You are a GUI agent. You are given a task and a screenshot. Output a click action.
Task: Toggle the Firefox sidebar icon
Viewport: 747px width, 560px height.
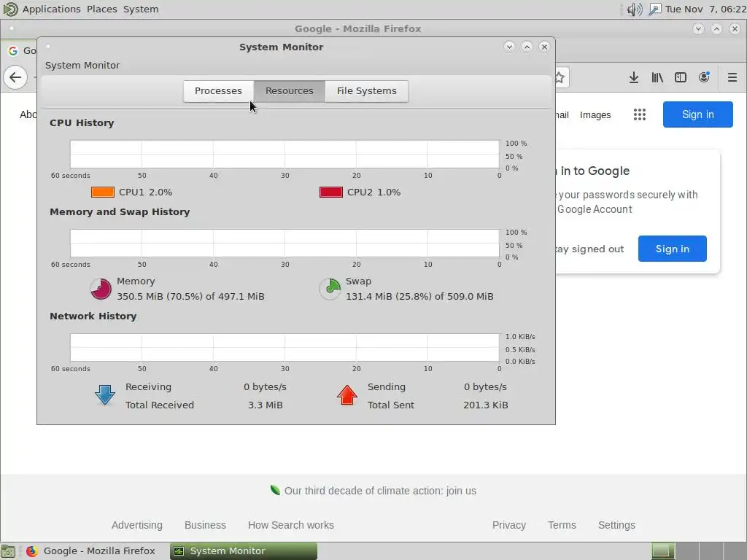point(681,77)
